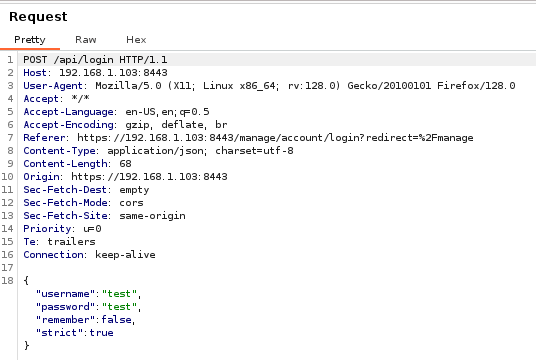The height and width of the screenshot is (360, 536).
Task: Click the Host header name
Action: coord(35,72)
